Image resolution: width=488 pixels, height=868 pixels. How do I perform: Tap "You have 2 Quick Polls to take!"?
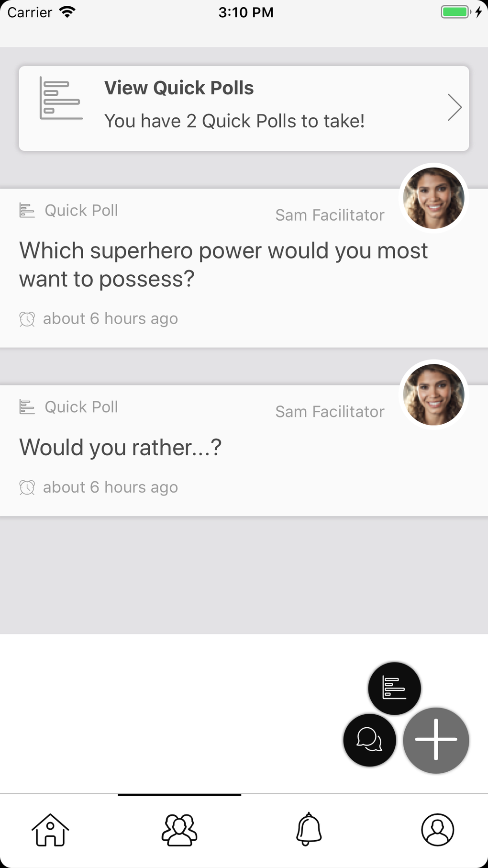(x=234, y=121)
